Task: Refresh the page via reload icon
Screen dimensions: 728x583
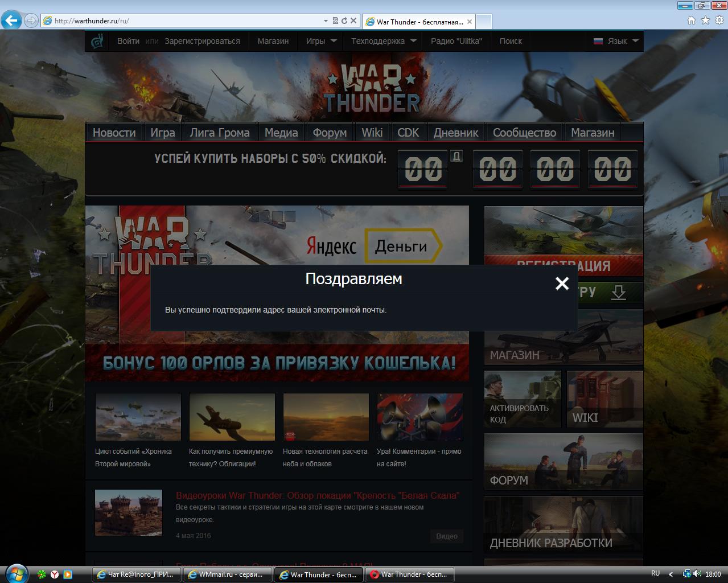Action: point(344,20)
